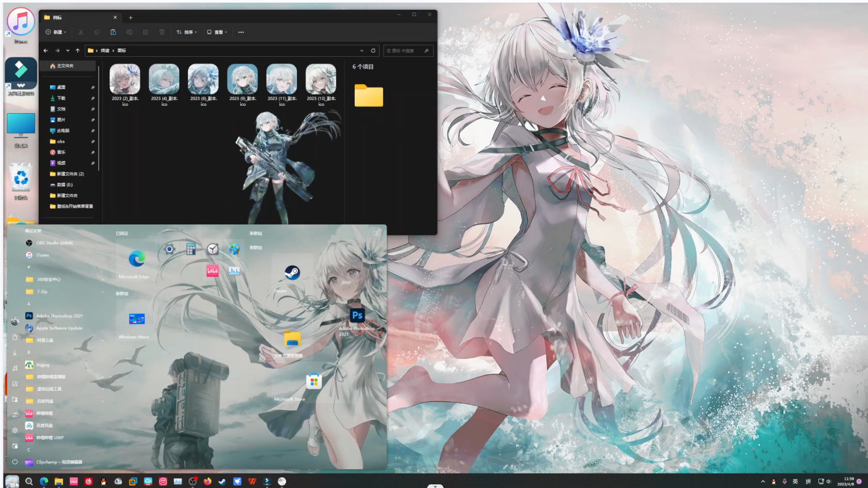Open Steam from the Start menu tiles
This screenshot has height=488, width=868.
click(x=292, y=273)
